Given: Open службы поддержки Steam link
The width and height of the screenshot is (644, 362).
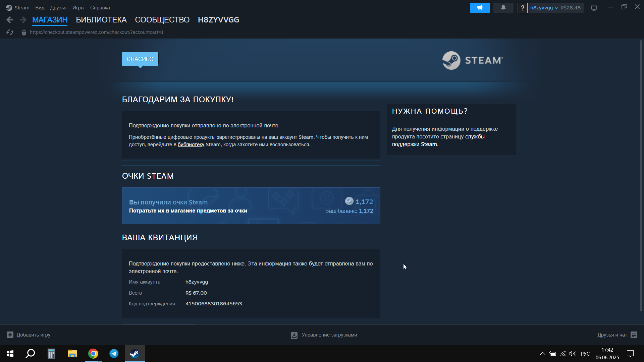Looking at the screenshot, I should coord(438,140).
